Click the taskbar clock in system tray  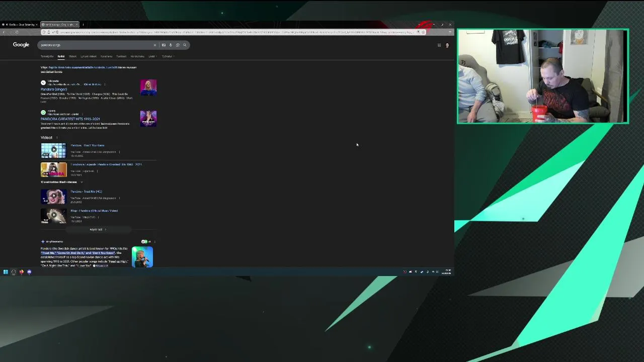(x=446, y=272)
